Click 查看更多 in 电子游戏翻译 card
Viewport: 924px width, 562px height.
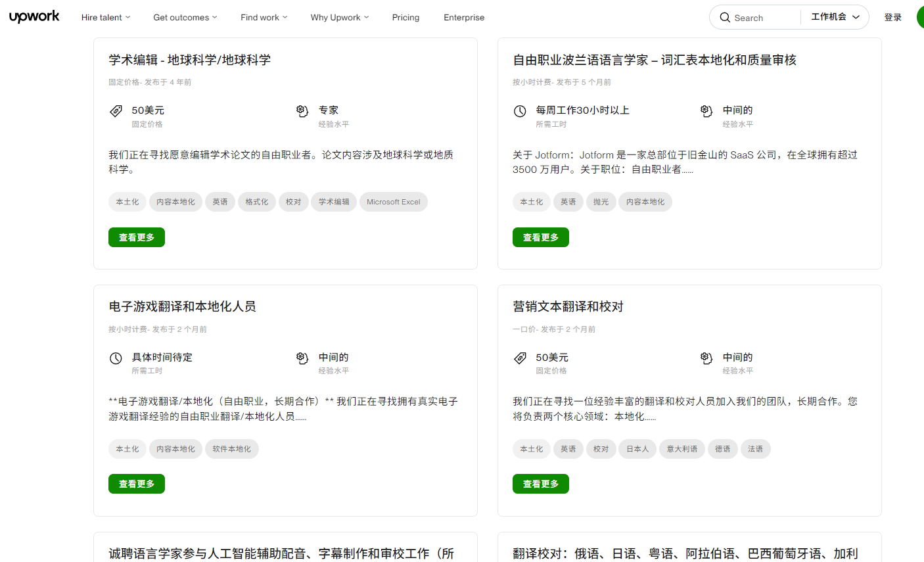(137, 484)
